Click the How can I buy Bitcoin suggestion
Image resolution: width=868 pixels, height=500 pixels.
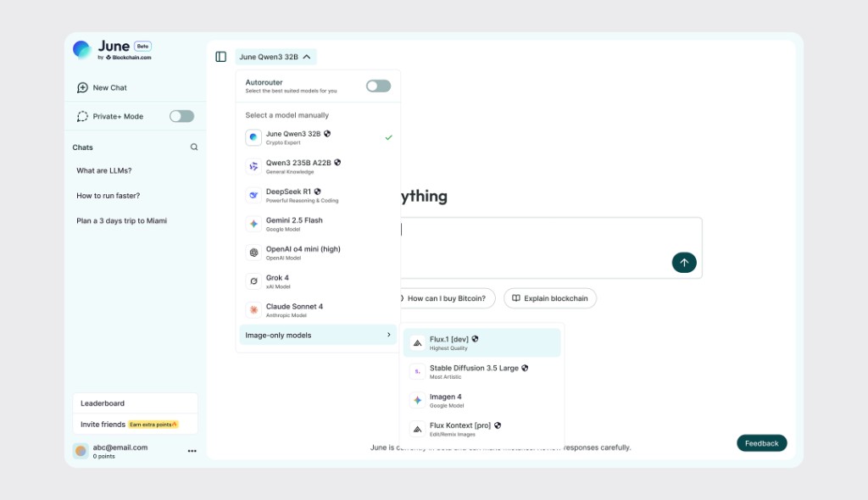(x=446, y=298)
